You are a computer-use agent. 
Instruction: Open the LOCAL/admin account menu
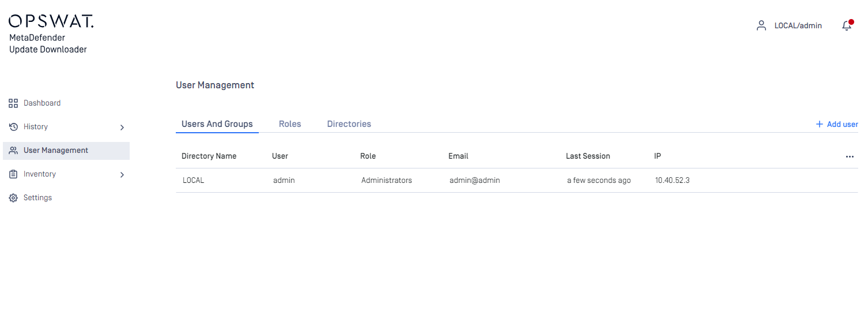(x=798, y=25)
